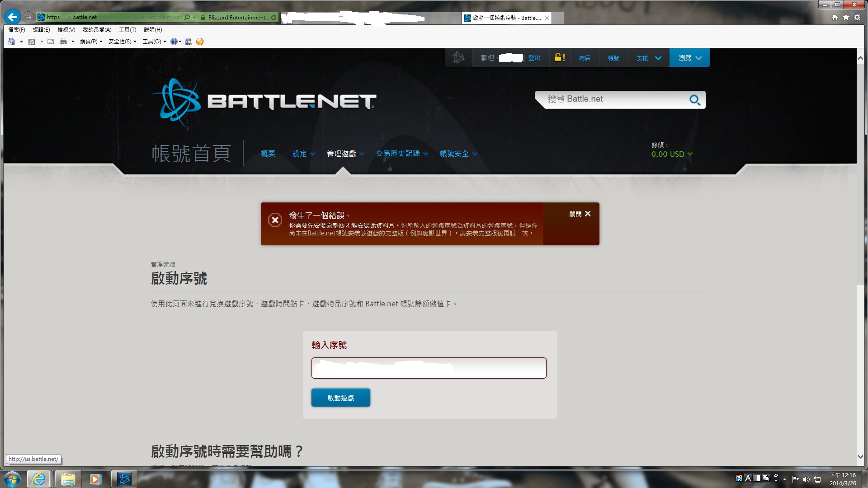Open the 我的最愛(A) menu
868x488 pixels.
[x=97, y=30]
